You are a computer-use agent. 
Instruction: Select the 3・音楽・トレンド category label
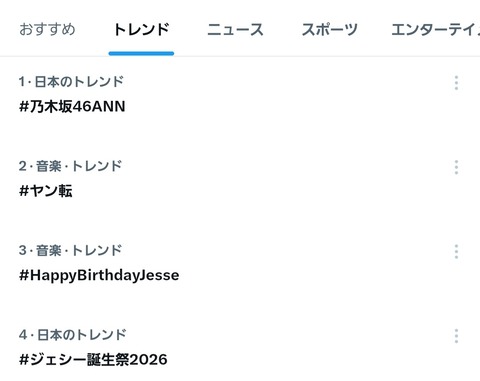70,250
